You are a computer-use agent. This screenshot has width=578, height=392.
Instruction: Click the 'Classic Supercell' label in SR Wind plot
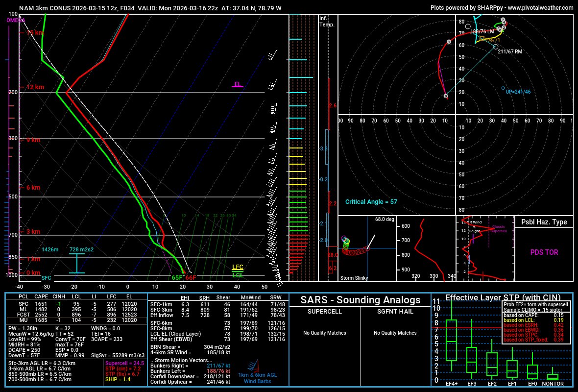pos(498,229)
